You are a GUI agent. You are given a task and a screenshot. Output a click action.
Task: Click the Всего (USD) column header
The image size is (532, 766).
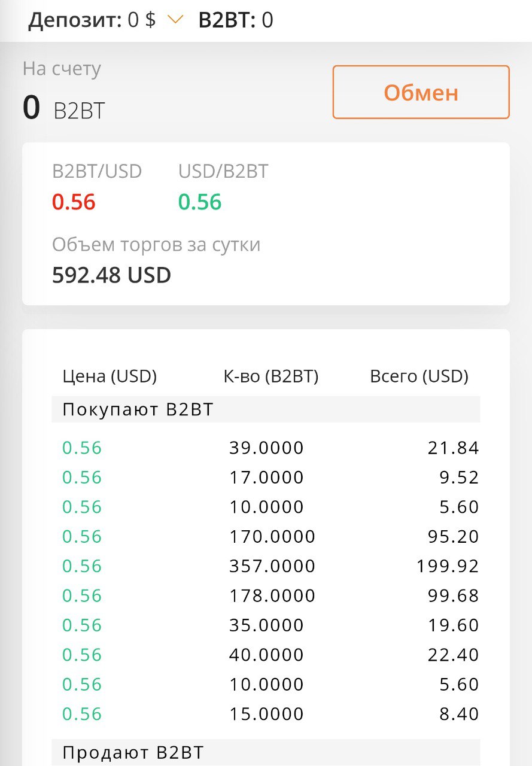419,376
